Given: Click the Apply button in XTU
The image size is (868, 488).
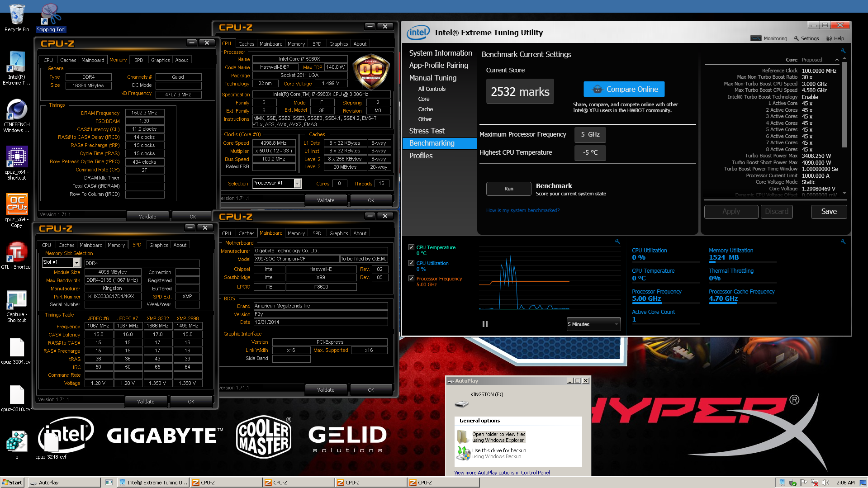Looking at the screenshot, I should [x=731, y=212].
